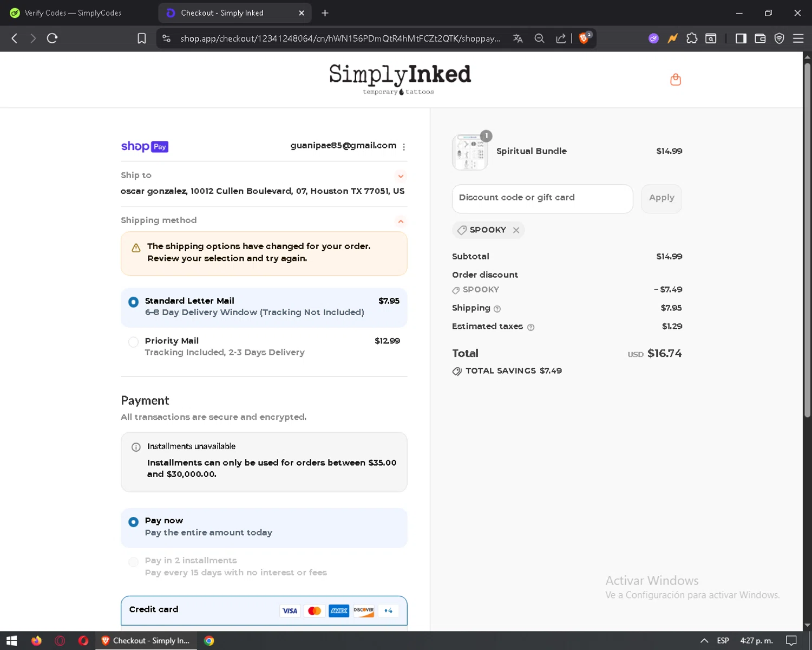Open the Opera GX outlined taskbar icon

click(x=60, y=641)
